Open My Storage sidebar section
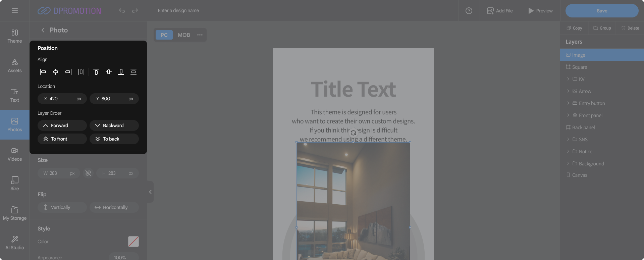The image size is (644, 260). (x=15, y=213)
